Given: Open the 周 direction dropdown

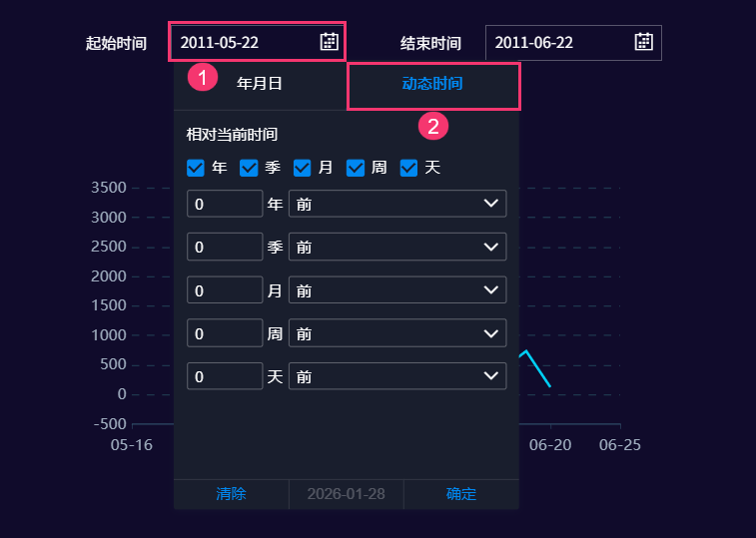Looking at the screenshot, I should point(397,333).
